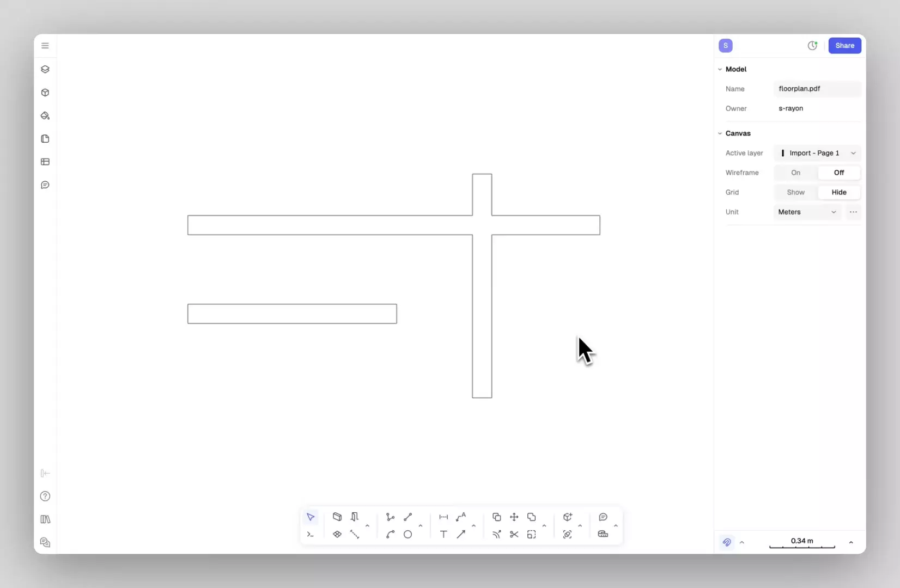Choose the linear dimension tool
The image size is (900, 588).
click(443, 517)
